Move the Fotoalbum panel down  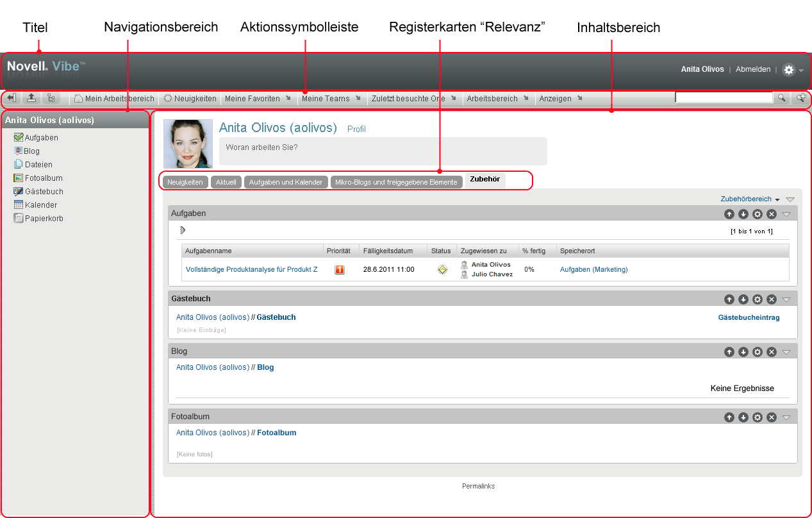[743, 417]
